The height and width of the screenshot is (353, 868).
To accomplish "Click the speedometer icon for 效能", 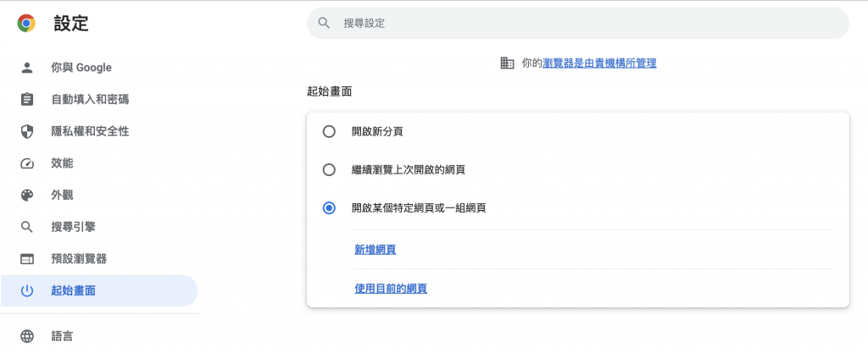I will 26,163.
